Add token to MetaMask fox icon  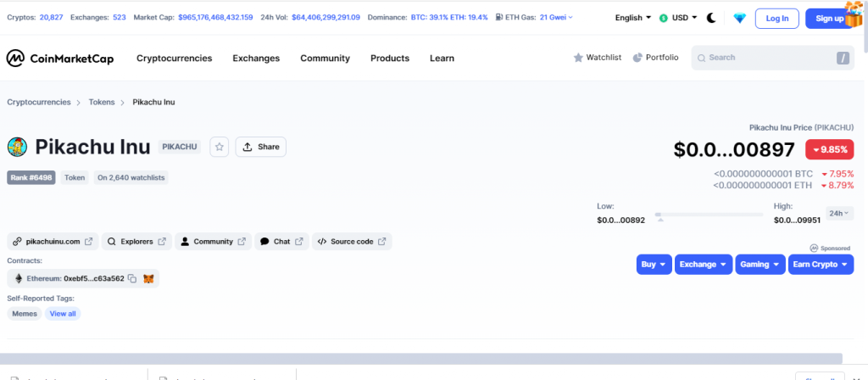tap(148, 278)
